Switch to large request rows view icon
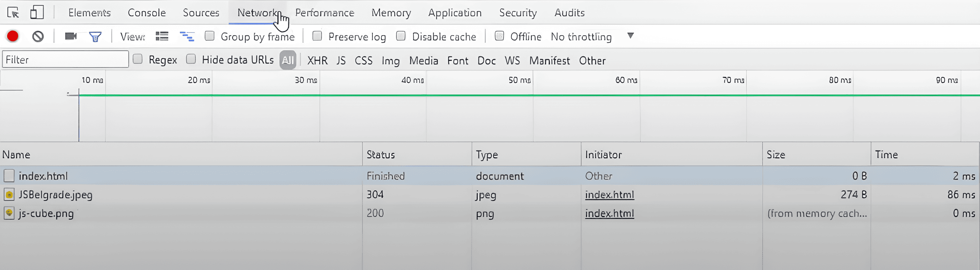Viewport: 980px width, 270px height. click(x=162, y=37)
